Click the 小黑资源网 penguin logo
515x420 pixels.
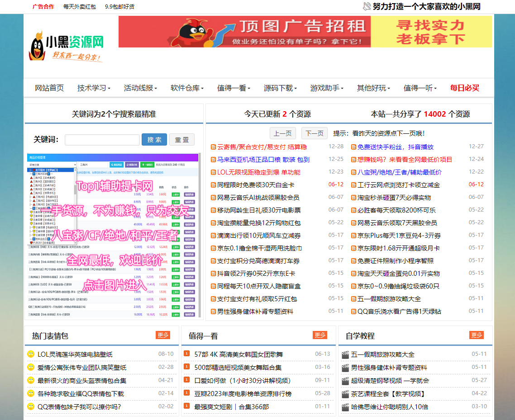pos(66,46)
